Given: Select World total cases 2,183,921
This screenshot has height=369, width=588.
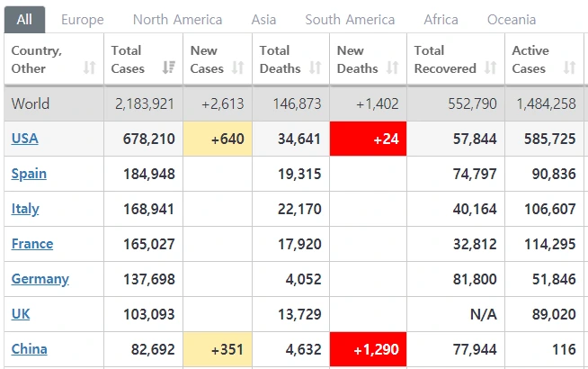Looking at the screenshot, I should click(x=145, y=104).
